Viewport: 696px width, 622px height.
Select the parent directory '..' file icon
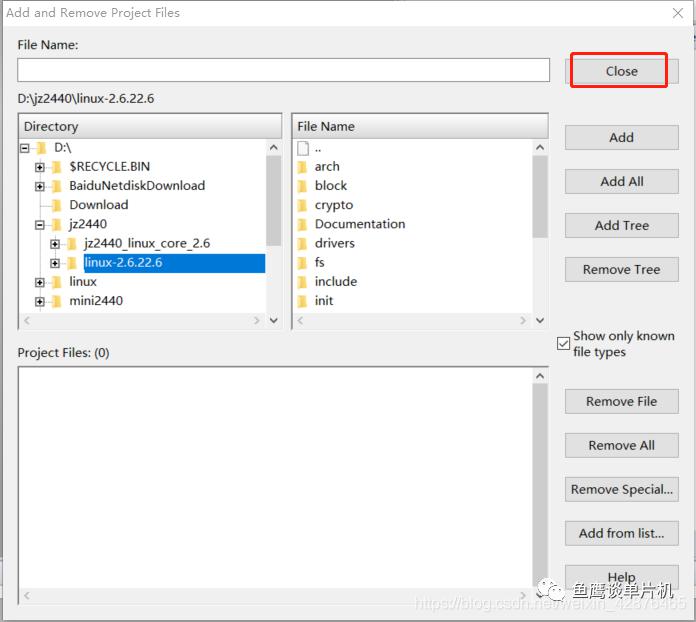303,148
